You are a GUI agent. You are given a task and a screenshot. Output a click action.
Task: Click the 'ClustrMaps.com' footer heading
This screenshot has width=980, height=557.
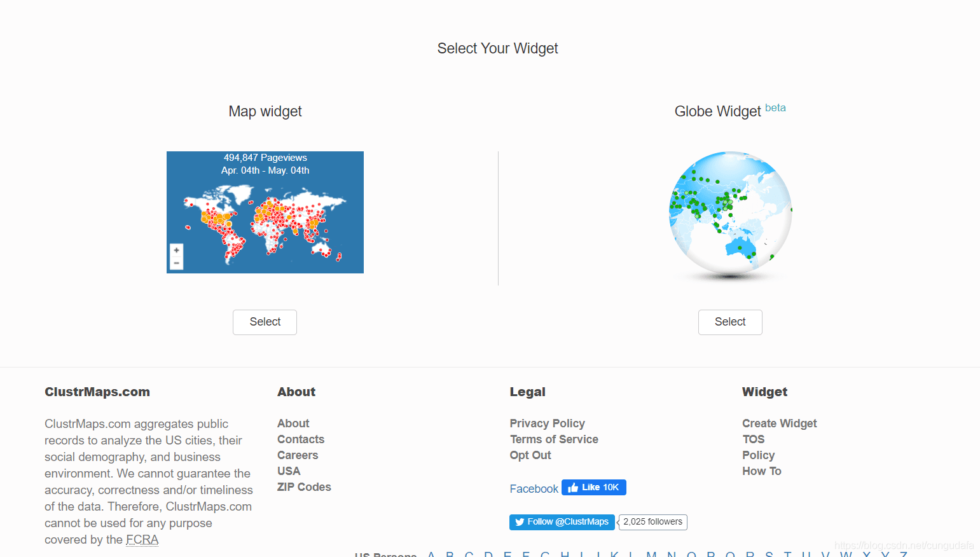coord(97,392)
